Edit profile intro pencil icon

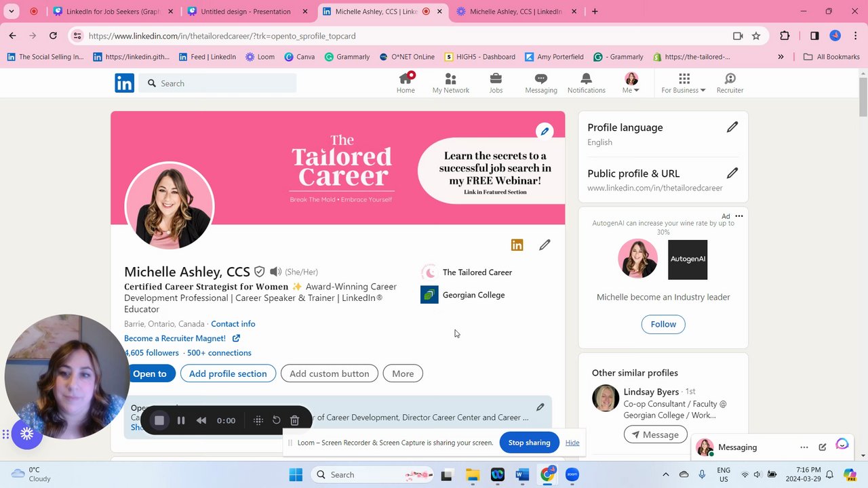[545, 245]
